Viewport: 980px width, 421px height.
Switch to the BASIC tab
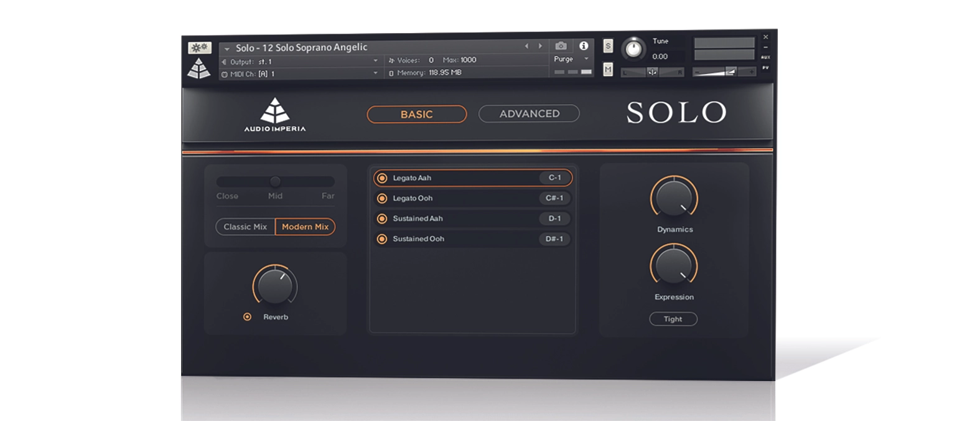(x=417, y=115)
